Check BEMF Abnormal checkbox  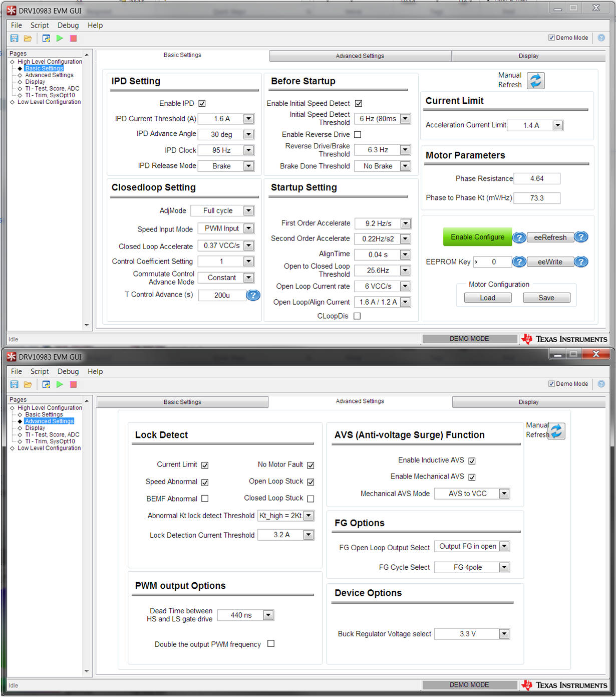(205, 499)
